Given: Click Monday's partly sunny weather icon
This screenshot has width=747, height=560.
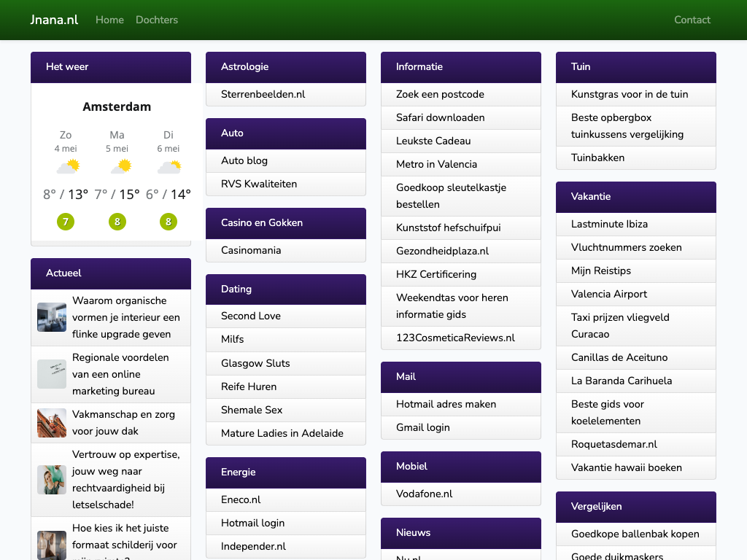Looking at the screenshot, I should click(120, 167).
